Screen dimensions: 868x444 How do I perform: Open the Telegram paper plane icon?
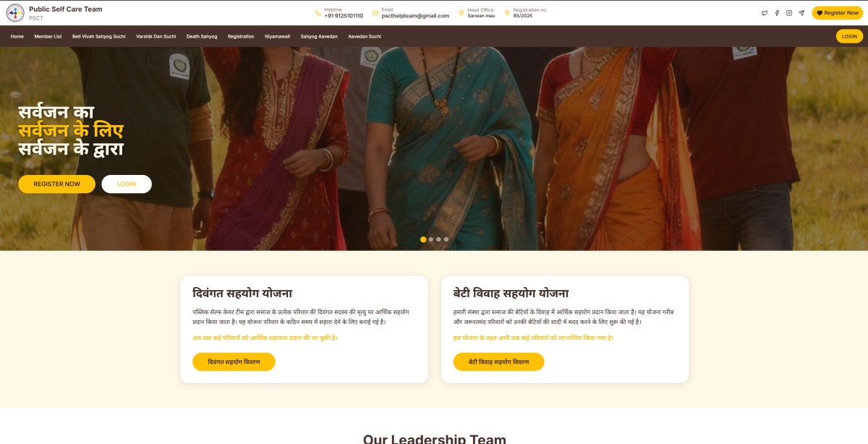(x=801, y=13)
